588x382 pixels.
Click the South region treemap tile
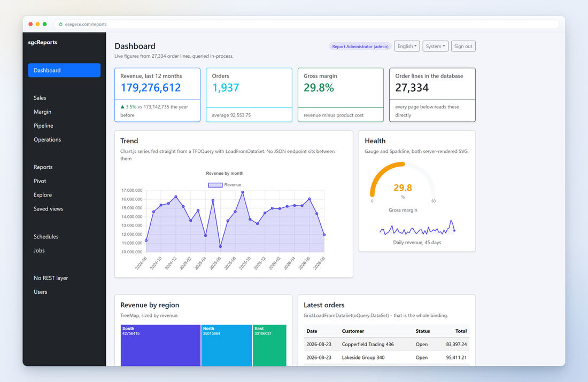coord(160,345)
